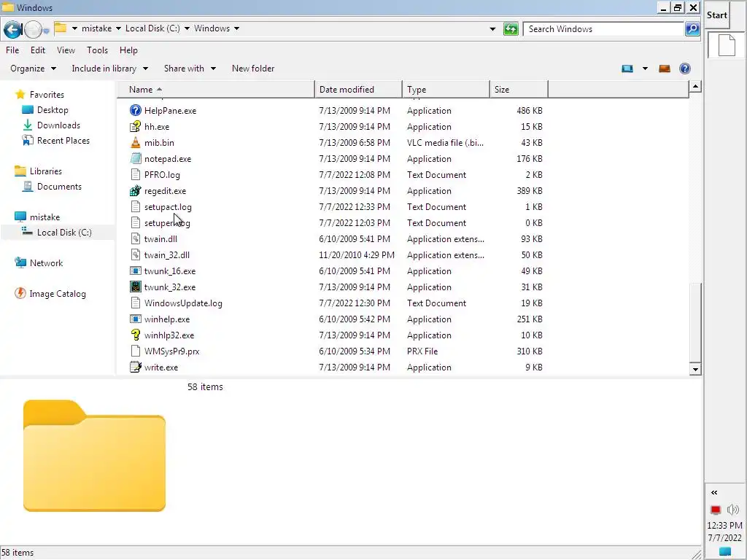Click the speaker volume tray icon

732,510
